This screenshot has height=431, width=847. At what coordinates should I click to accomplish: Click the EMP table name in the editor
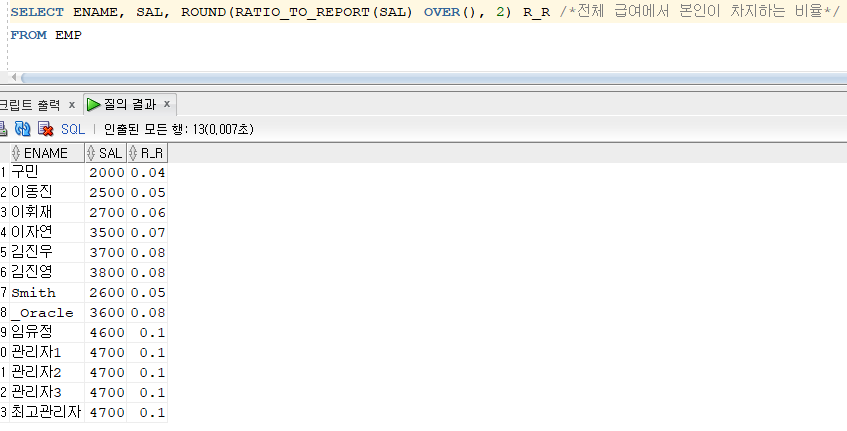tap(69, 35)
